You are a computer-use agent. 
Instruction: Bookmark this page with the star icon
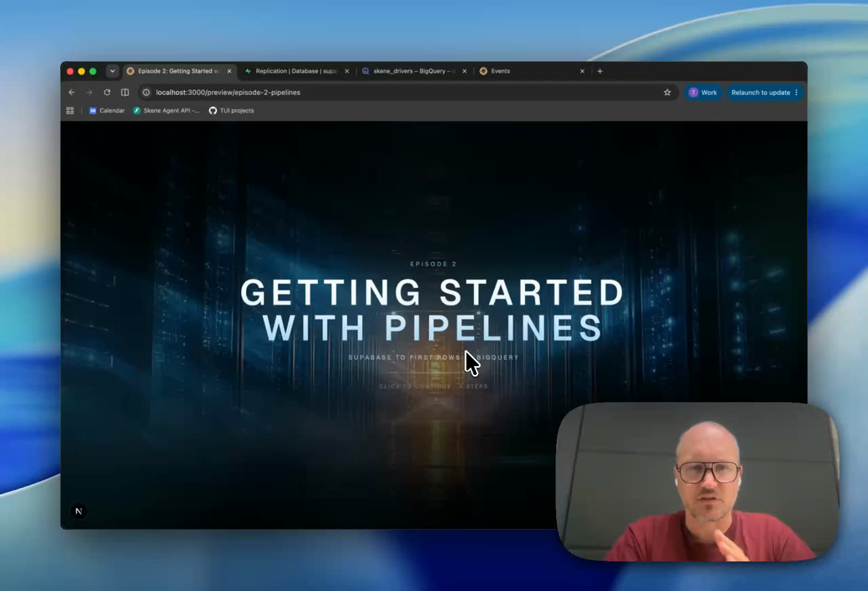click(667, 92)
